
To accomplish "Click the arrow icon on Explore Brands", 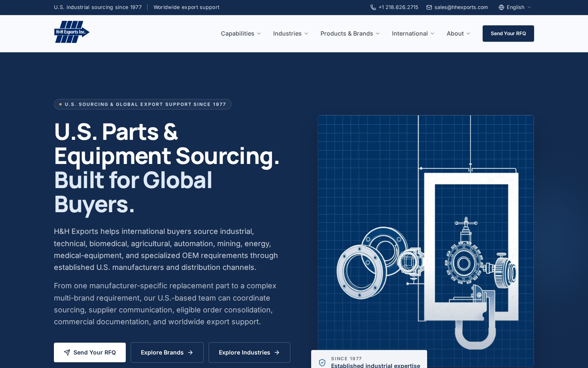I will pyautogui.click(x=190, y=352).
